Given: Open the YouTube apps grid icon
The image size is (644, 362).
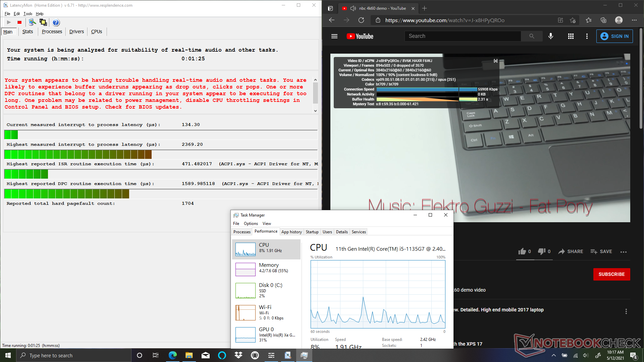Looking at the screenshot, I should click(571, 36).
